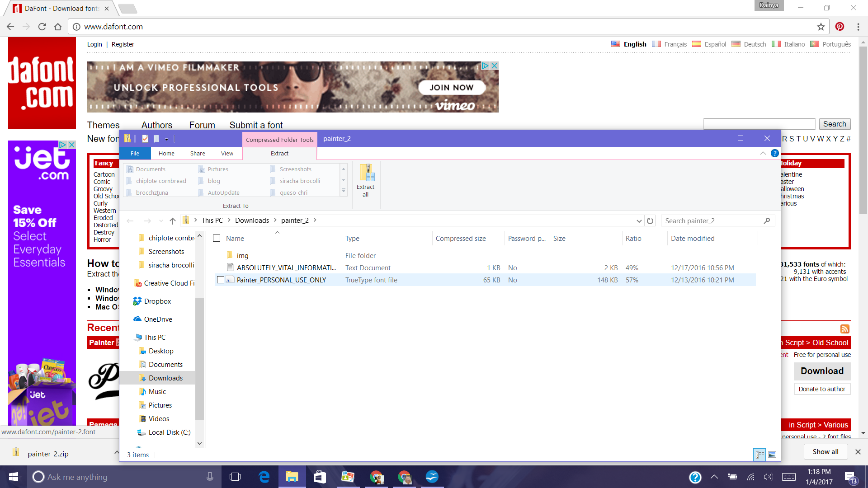This screenshot has height=488, width=868.
Task: Close the Chrome downloads bar
Action: point(858,452)
